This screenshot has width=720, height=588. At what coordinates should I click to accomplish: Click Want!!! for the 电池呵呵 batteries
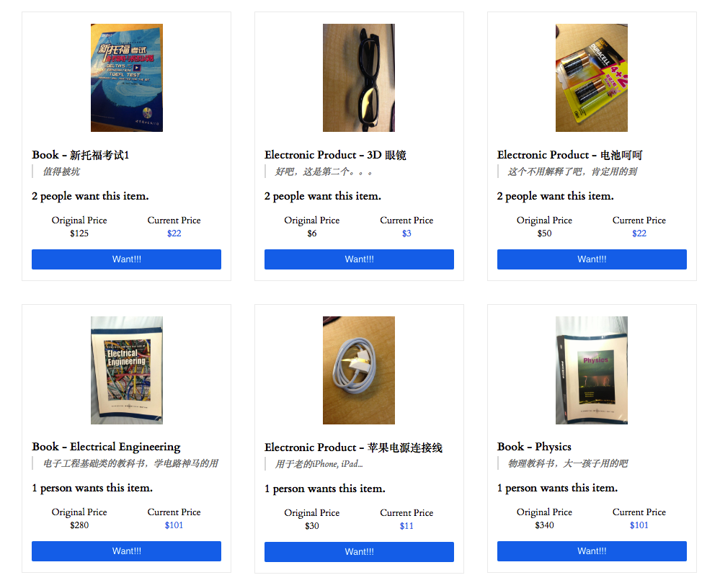[592, 259]
